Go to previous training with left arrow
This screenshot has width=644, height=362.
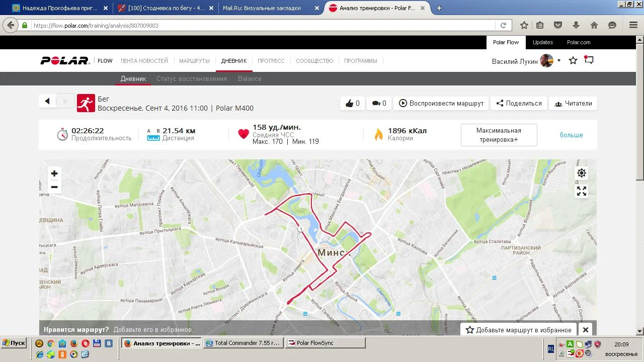(47, 101)
